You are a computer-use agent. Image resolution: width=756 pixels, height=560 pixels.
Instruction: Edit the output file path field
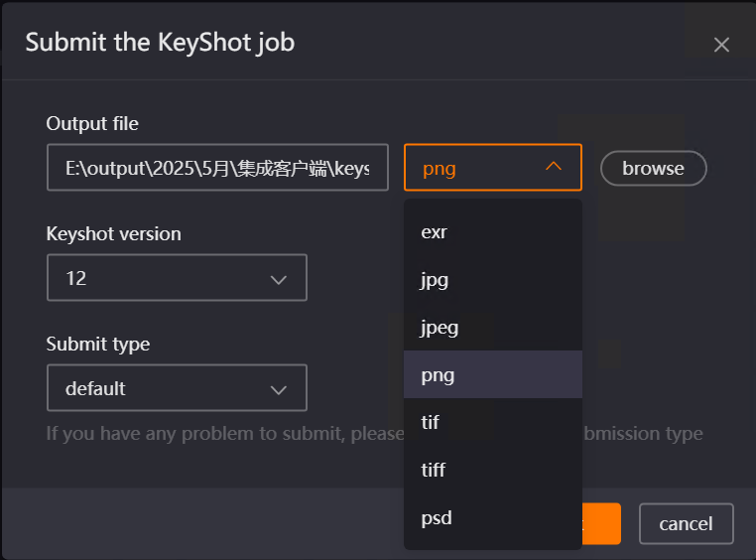(217, 168)
